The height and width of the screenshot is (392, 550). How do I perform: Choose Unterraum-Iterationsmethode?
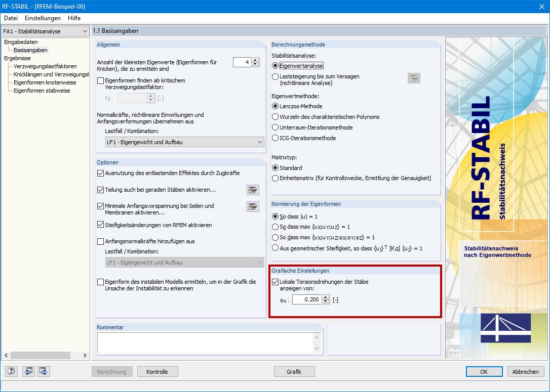click(276, 127)
